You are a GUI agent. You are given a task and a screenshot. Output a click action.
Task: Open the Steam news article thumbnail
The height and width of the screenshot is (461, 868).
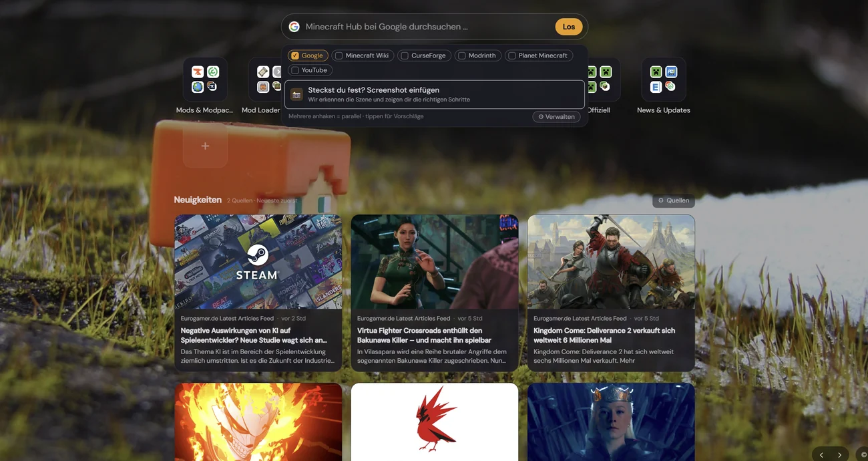tap(258, 262)
